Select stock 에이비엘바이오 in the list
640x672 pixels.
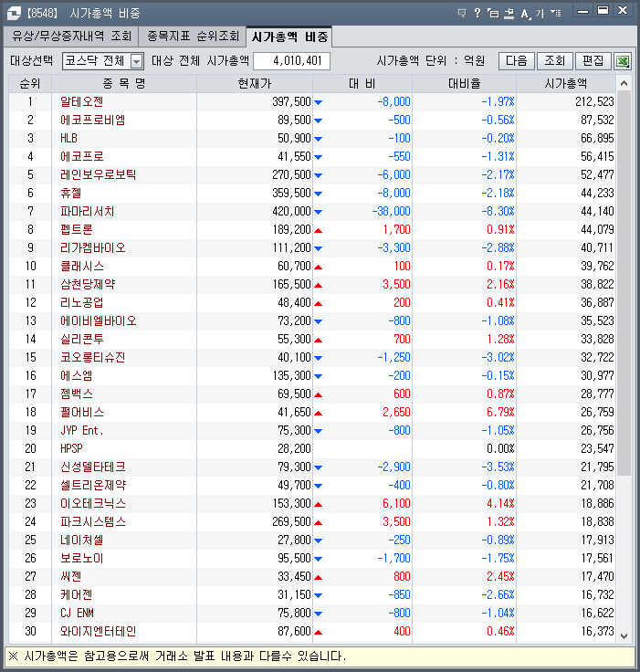coord(99,321)
